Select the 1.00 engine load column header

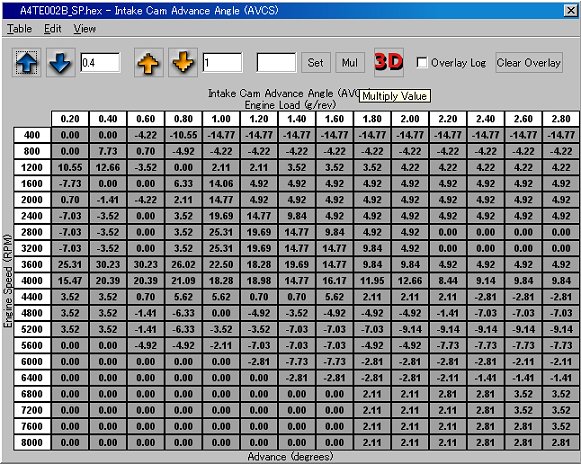click(x=221, y=119)
